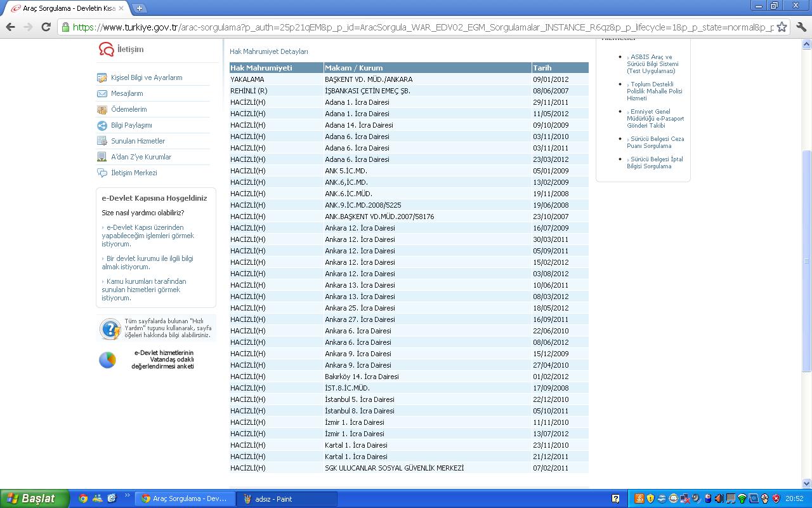
Task: Open İletişim Merkezi link
Action: click(134, 173)
